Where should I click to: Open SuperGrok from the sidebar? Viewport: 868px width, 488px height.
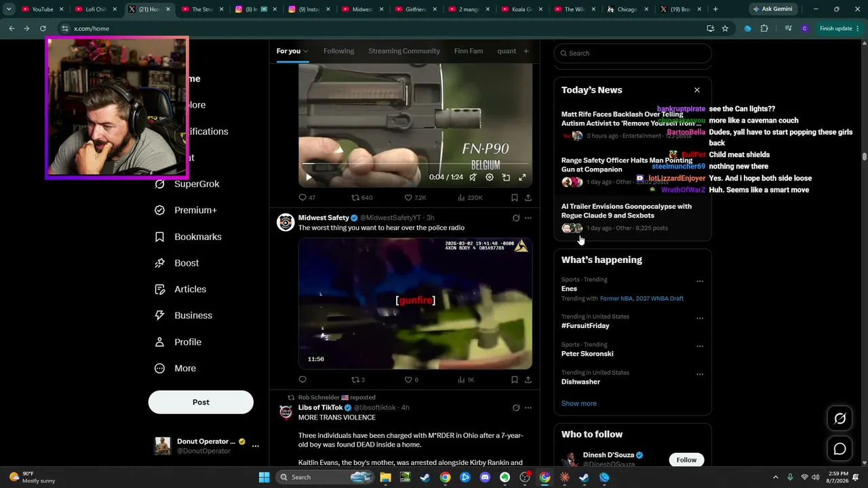187,184
